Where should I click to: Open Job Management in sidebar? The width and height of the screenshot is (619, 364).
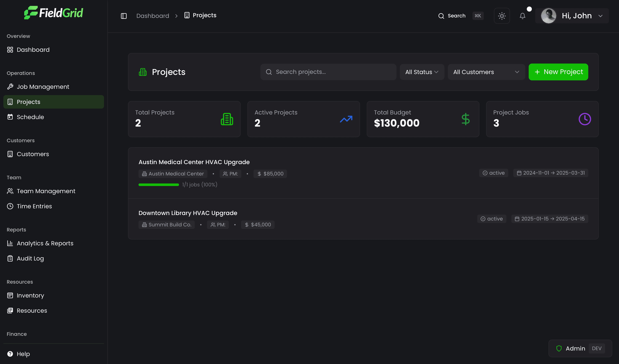(53, 87)
